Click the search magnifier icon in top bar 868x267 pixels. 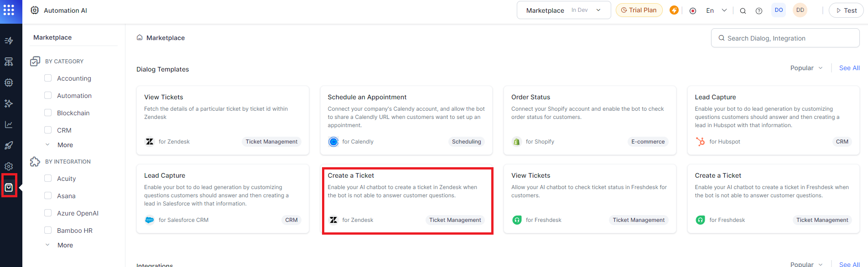(x=743, y=11)
